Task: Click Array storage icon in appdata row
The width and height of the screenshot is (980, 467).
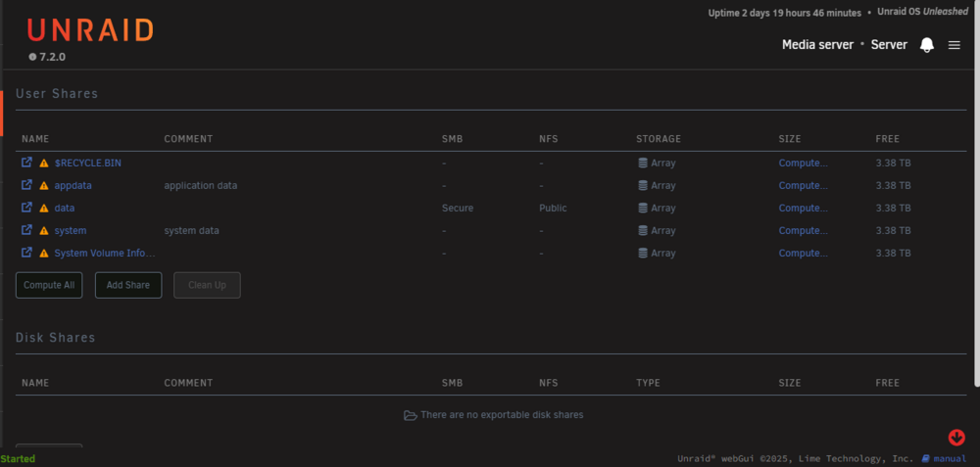Action: coord(643,185)
